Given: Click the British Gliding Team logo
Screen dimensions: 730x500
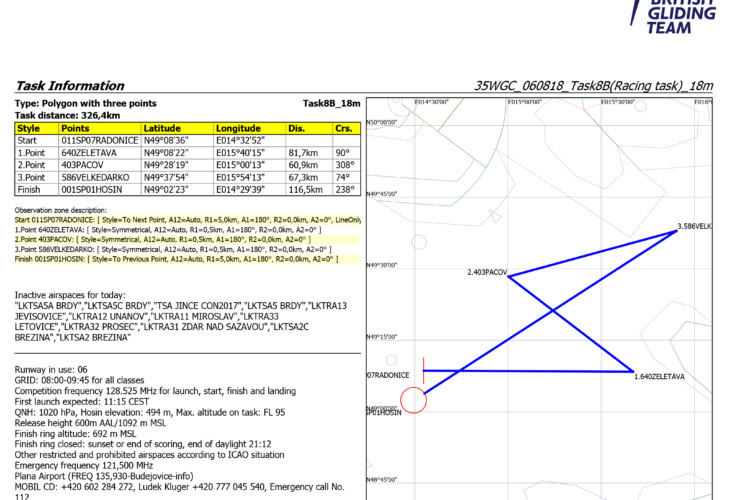Looking at the screenshot, I should 673,17.
